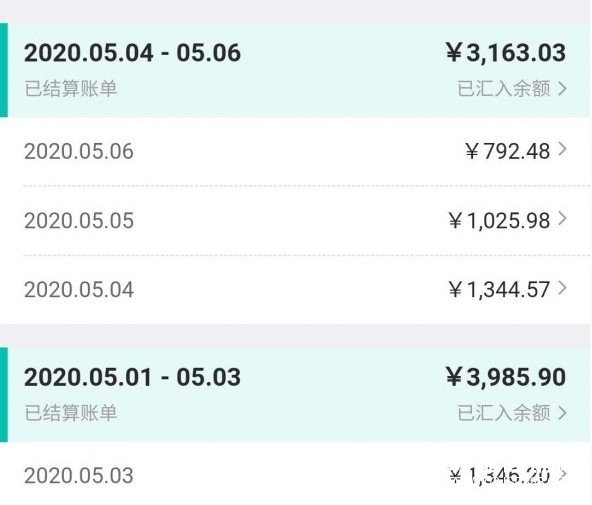Click chevron beside 已汇入余额 for ¥3,163.03
This screenshot has width=592, height=505.
[x=562, y=89]
